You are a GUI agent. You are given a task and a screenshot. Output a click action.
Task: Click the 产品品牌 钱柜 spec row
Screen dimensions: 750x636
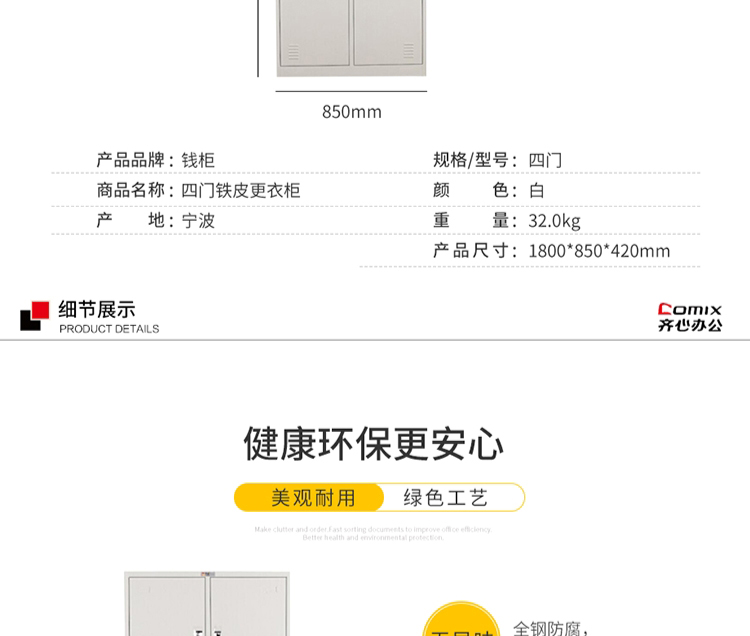(156, 160)
